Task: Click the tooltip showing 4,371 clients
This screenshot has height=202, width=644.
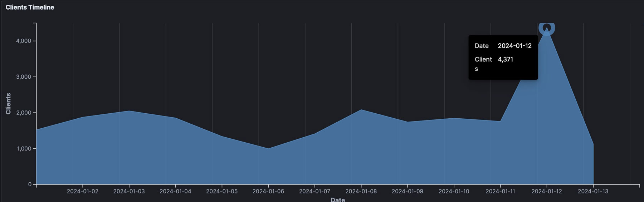Action: [503, 57]
